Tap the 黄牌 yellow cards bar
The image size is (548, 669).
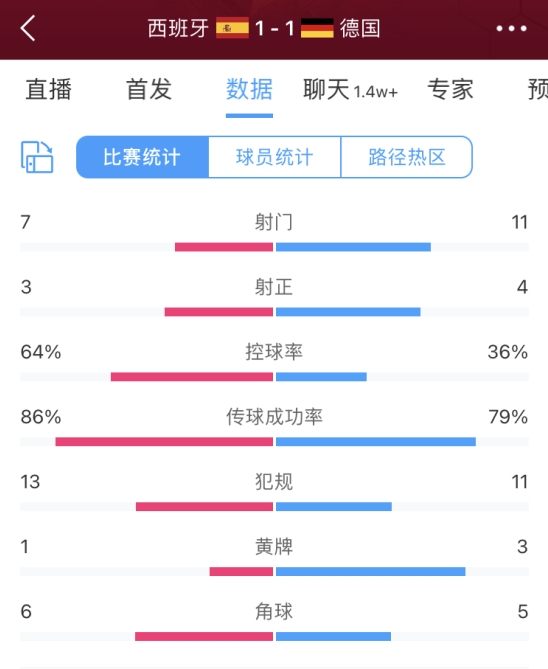pyautogui.click(x=274, y=571)
